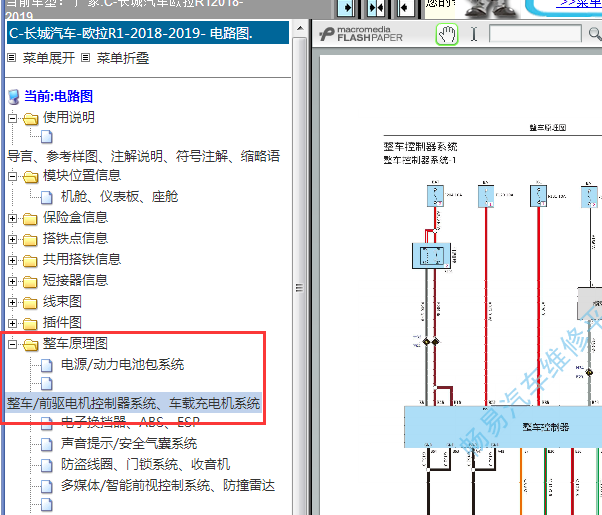Expand the 线束图 folder
The height and width of the screenshot is (515, 602).
point(12,302)
